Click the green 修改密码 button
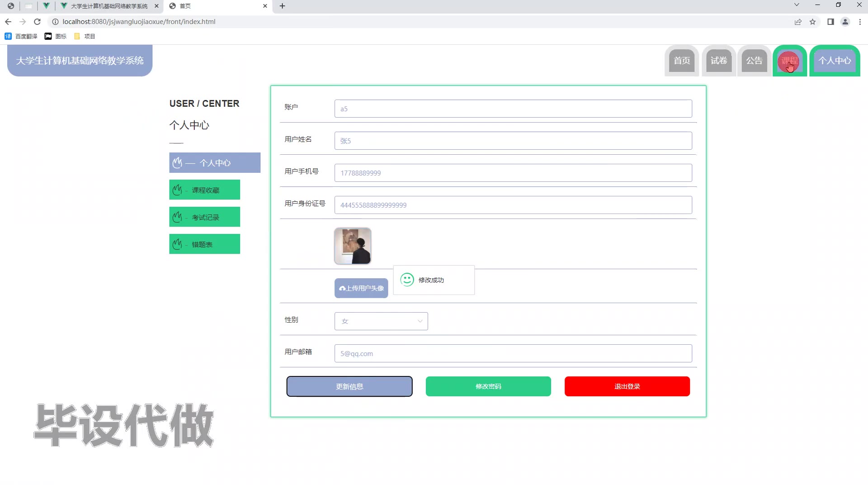Screen dimensions: 868x485 click(x=488, y=386)
